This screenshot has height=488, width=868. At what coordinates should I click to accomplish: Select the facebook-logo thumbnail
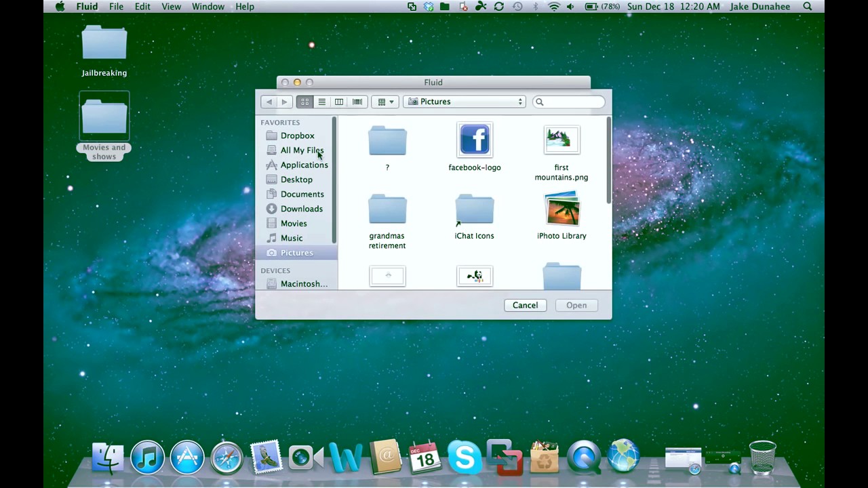474,140
